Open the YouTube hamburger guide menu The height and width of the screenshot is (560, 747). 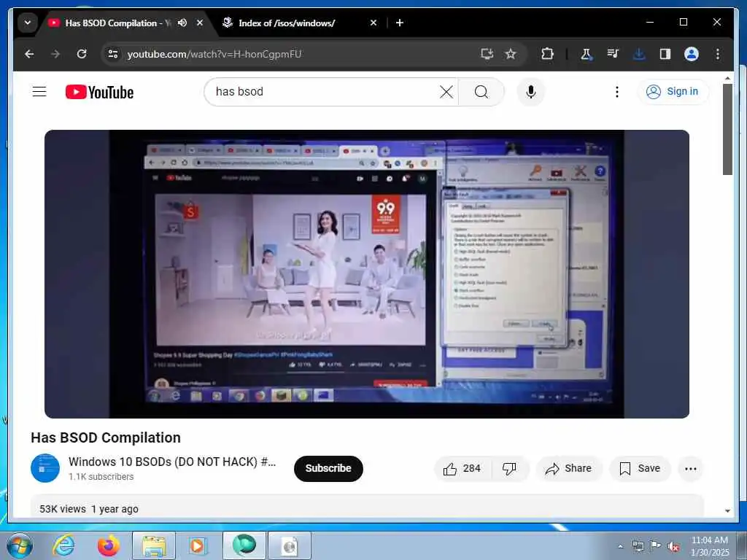pyautogui.click(x=39, y=91)
